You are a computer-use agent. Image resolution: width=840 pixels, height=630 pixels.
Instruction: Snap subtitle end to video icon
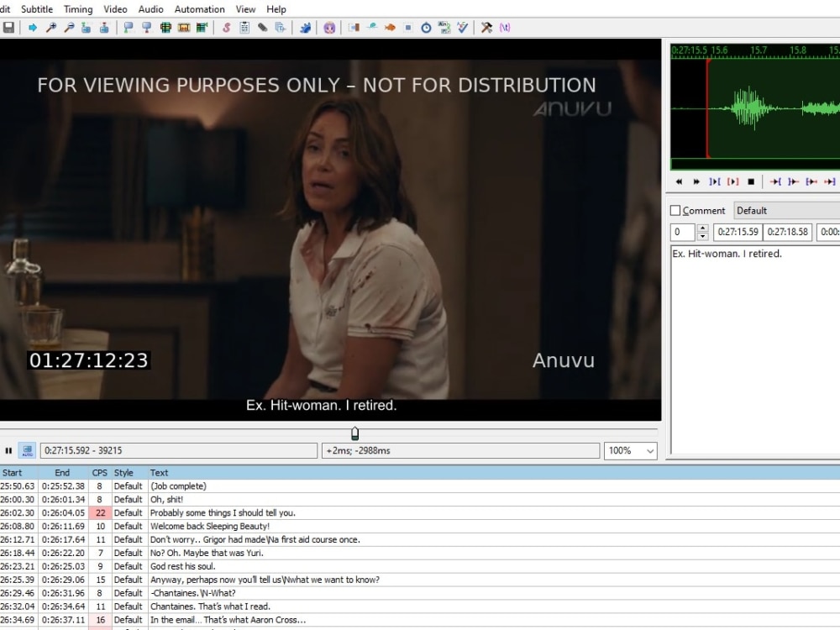click(147, 28)
